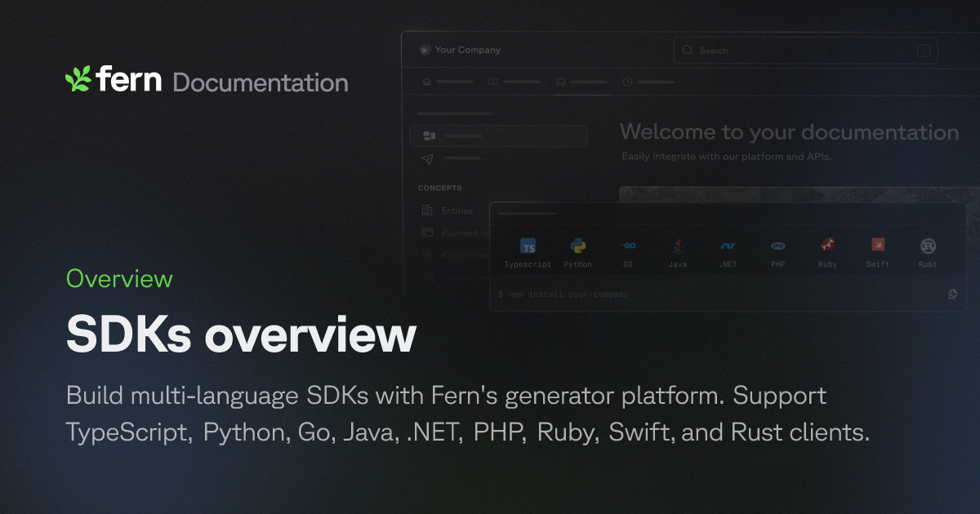Click the Your Company logo icon
Screen dimensions: 980x514
424,50
